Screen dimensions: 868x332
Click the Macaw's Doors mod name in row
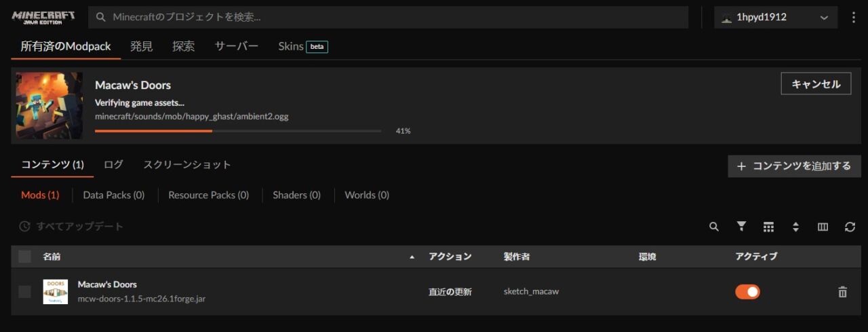(x=107, y=284)
